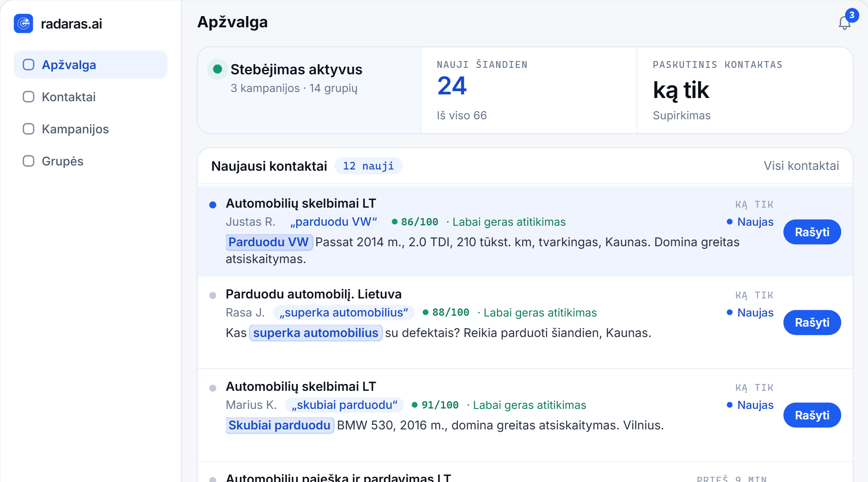Screen dimensions: 868x482
Task: Open the Grupės sidebar section
Action: click(90, 161)
